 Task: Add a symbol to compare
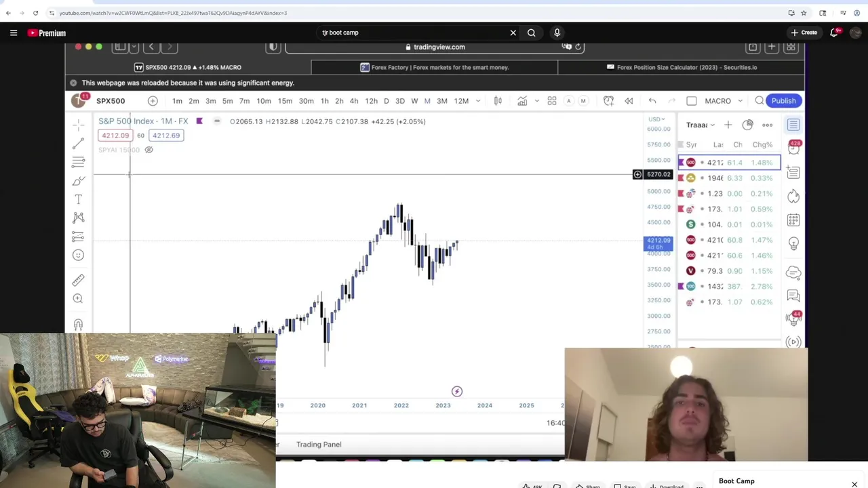click(x=153, y=101)
